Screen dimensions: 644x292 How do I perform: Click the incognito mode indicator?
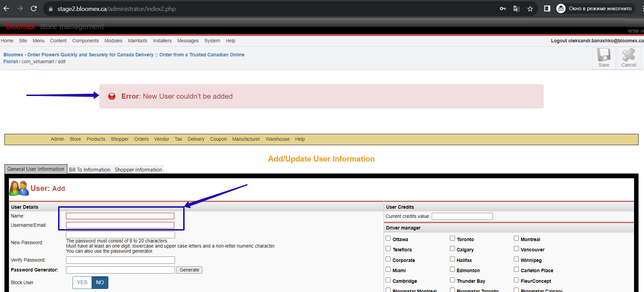595,9
